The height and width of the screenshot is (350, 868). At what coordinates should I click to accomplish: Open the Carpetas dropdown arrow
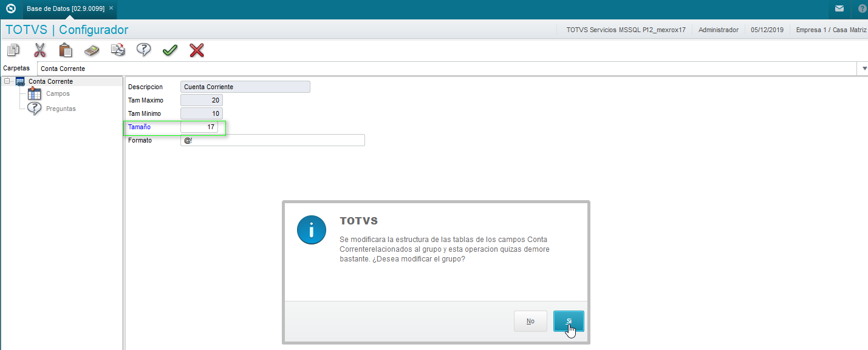coord(863,69)
